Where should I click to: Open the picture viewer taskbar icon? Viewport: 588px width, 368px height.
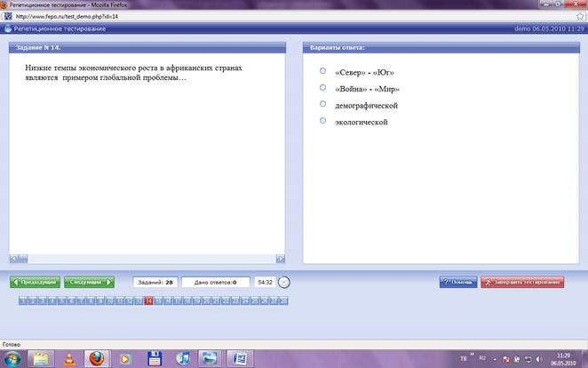coord(210,359)
